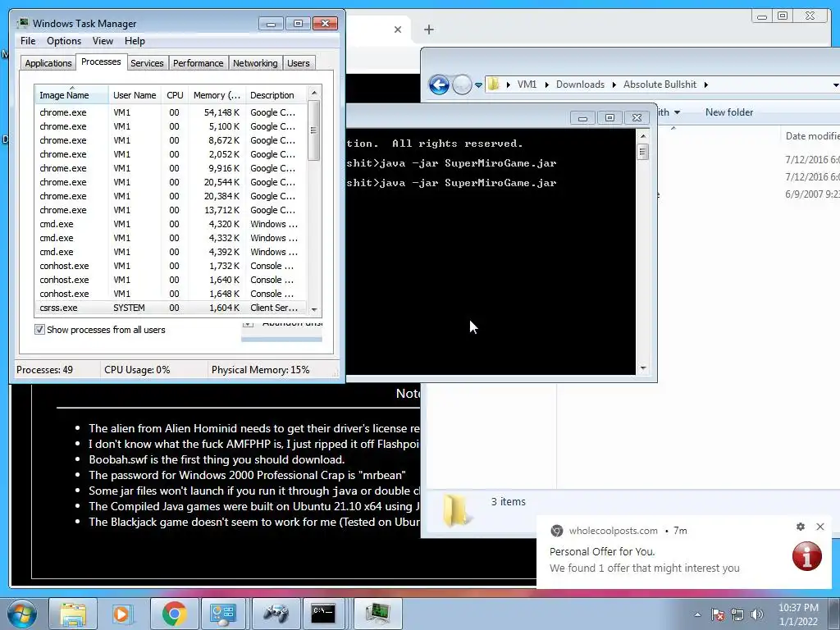The height and width of the screenshot is (630, 840).
Task: Switch to Chrome in the taskbar
Action: 174,614
